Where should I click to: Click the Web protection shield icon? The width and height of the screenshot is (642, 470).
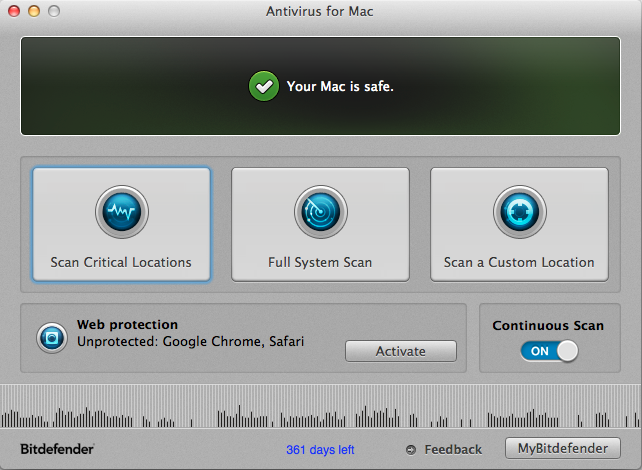click(52, 338)
